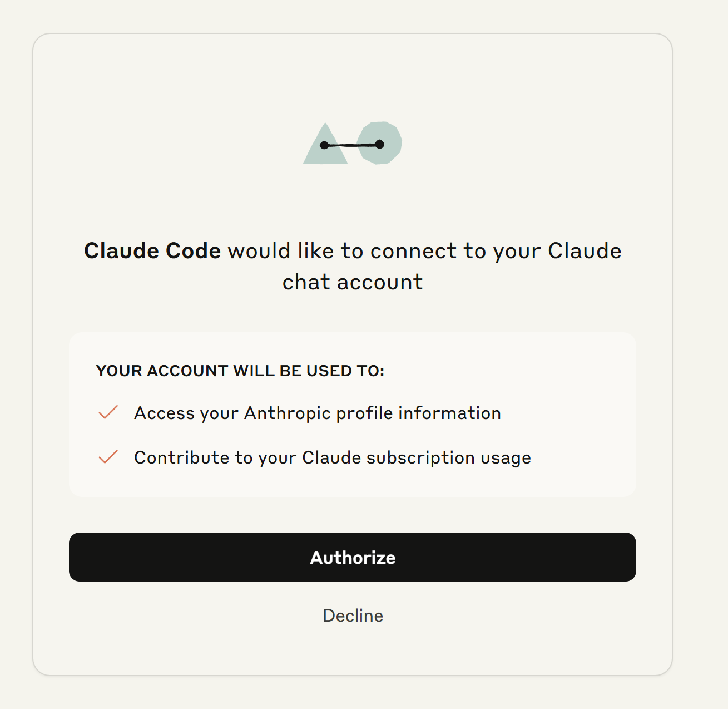Click the Decline link below Authorize
Viewport: 728px width, 709px height.
[x=353, y=616]
